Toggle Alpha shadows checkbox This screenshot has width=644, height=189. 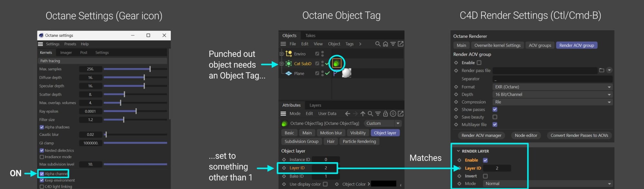pyautogui.click(x=42, y=127)
